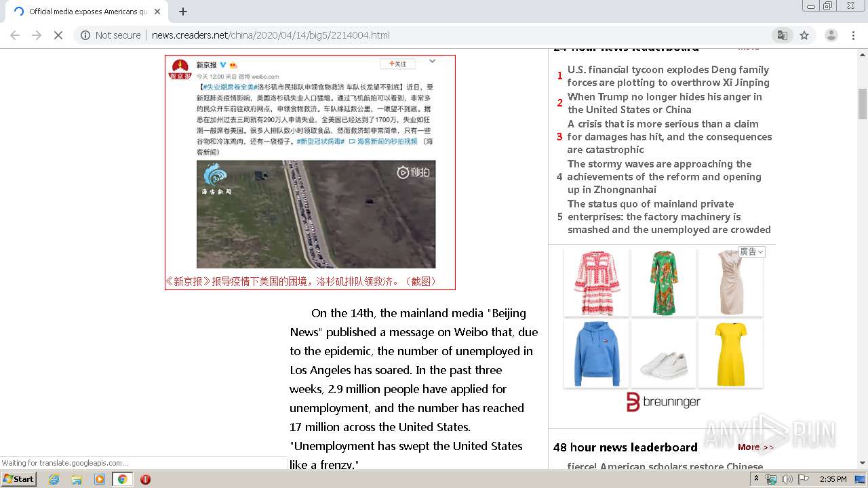The image size is (868, 488).
Task: Open headline on mainland private enterprises
Action: (x=669, y=216)
